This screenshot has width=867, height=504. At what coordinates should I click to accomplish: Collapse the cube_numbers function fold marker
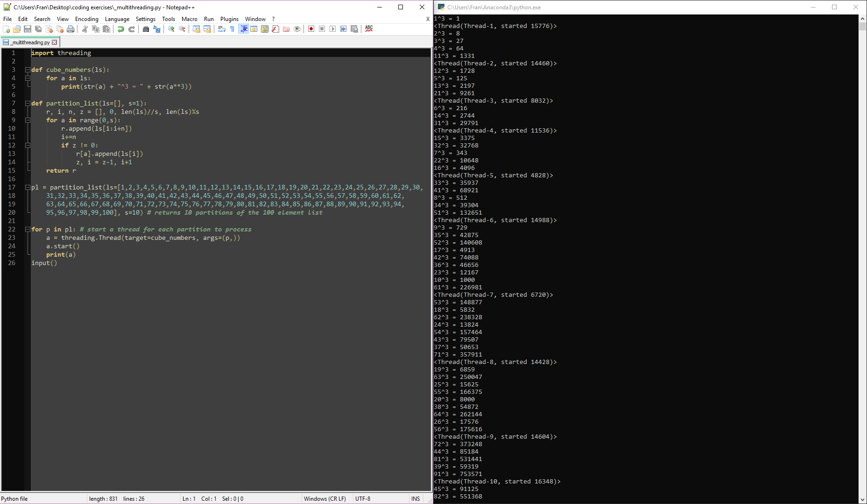[28, 70]
